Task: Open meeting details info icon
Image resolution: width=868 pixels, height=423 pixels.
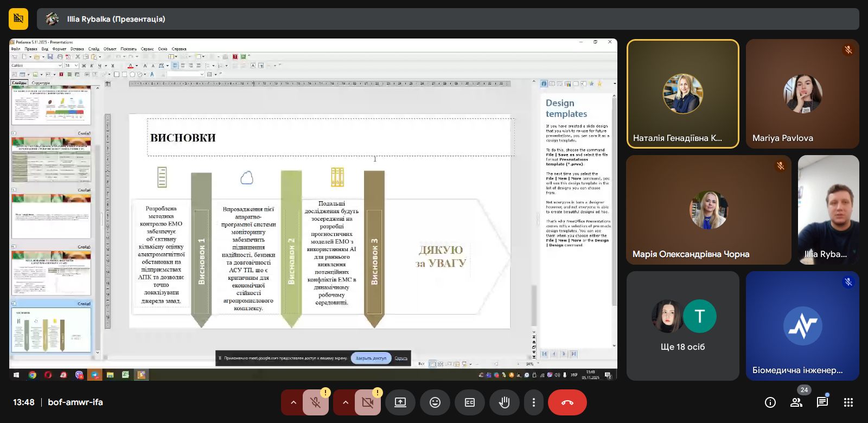Action: click(x=770, y=402)
